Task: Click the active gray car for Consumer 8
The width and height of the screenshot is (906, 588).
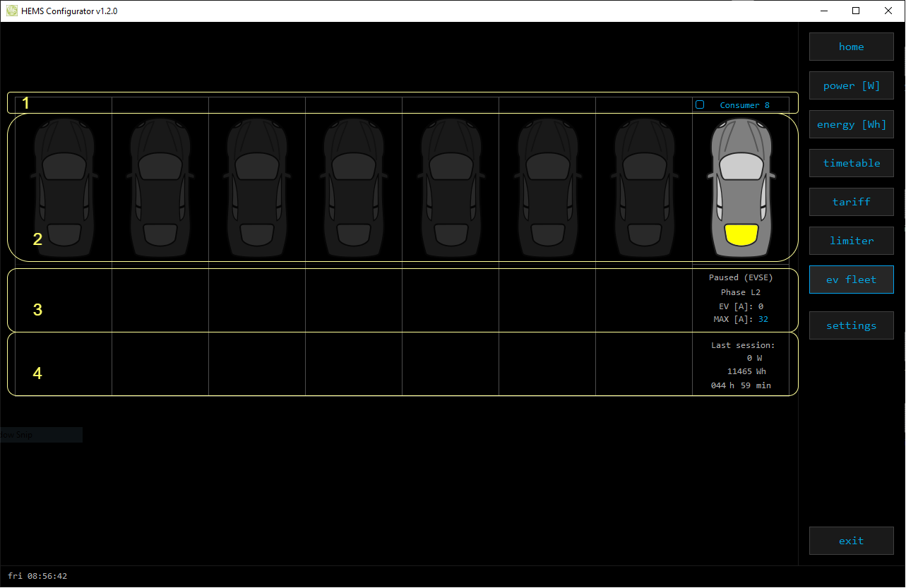Action: [x=740, y=188]
